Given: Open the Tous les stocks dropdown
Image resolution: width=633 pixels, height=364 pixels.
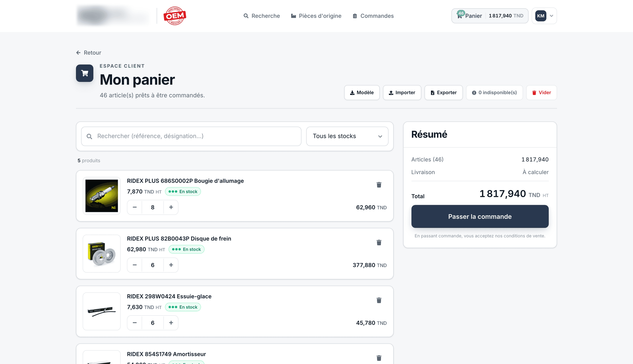Looking at the screenshot, I should point(347,136).
